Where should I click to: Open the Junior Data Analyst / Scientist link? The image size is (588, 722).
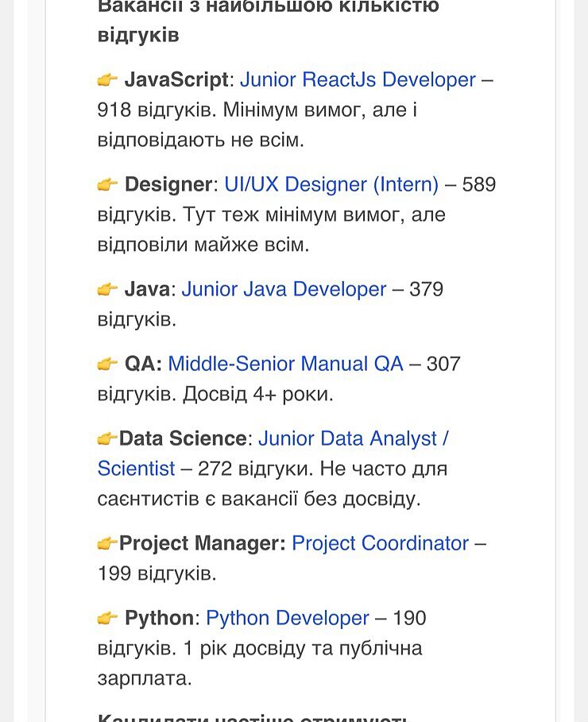click(x=353, y=439)
